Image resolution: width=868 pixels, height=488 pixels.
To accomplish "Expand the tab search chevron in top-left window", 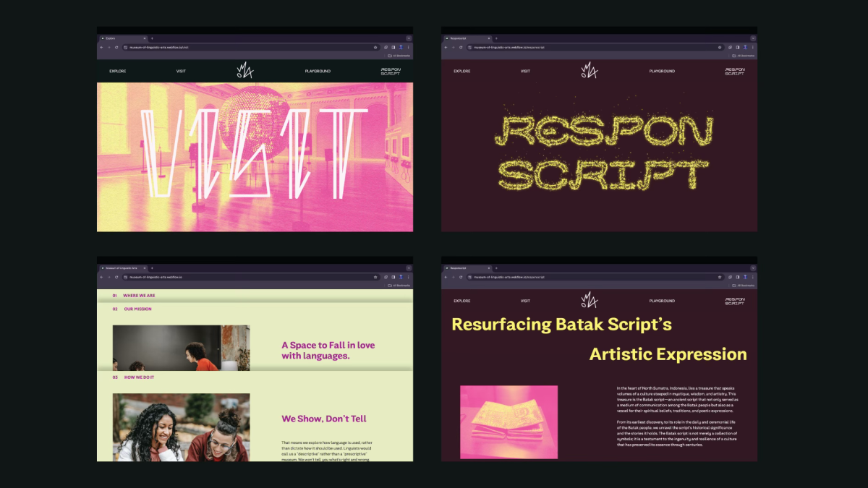I will [x=408, y=38].
